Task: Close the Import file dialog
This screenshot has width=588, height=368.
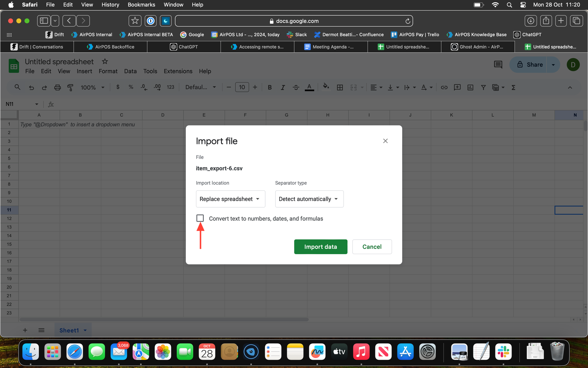Action: pyautogui.click(x=385, y=141)
